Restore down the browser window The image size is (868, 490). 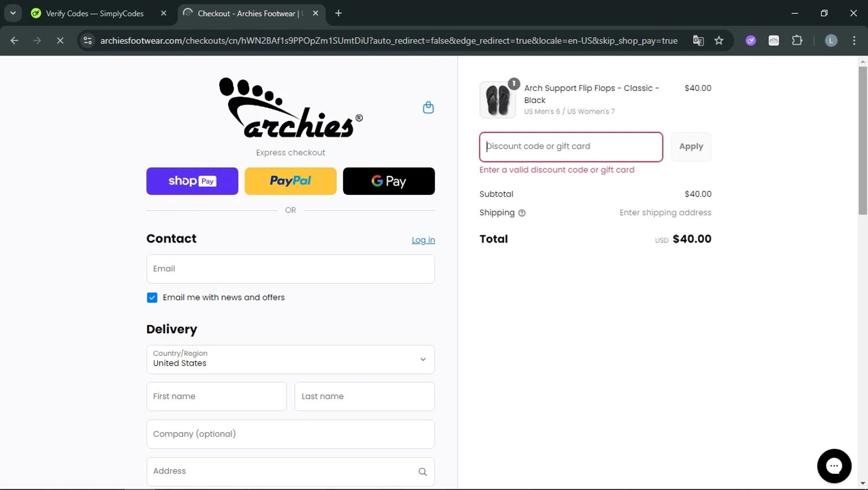pos(824,13)
